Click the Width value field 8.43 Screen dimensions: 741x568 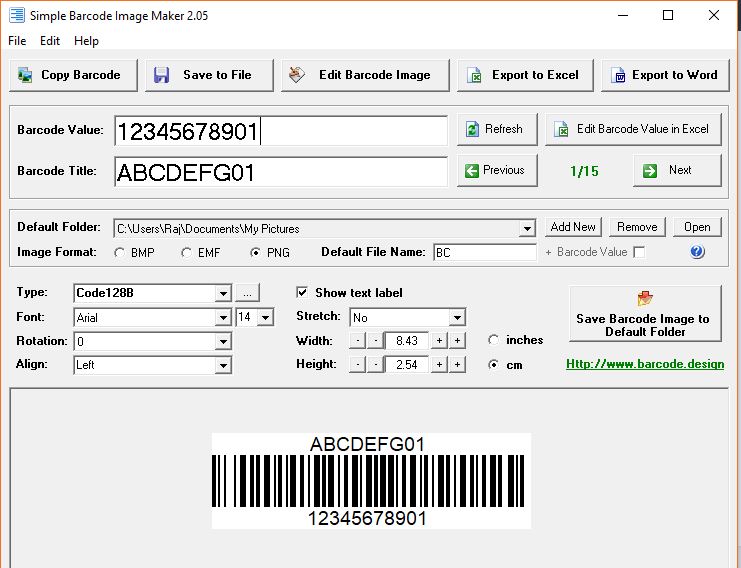pos(407,340)
